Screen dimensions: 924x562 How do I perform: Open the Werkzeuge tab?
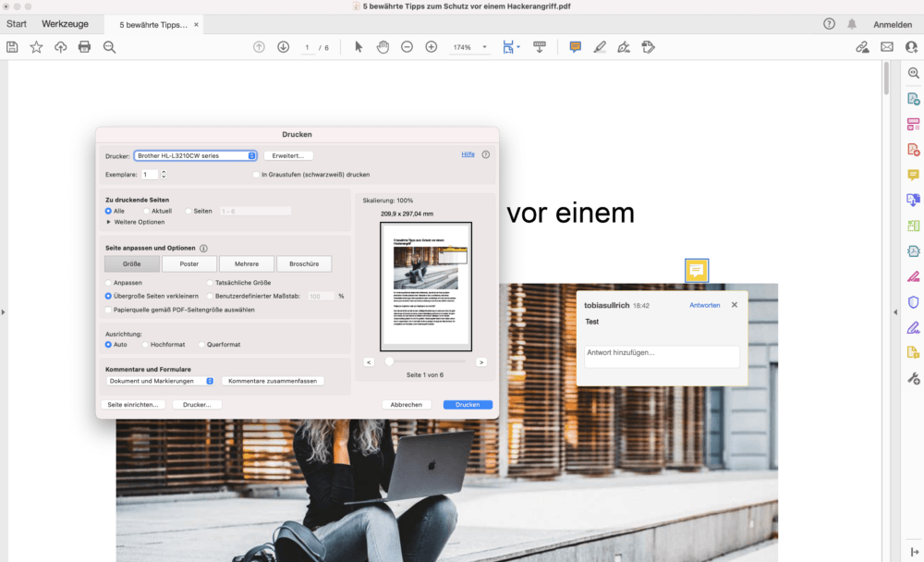click(x=65, y=24)
